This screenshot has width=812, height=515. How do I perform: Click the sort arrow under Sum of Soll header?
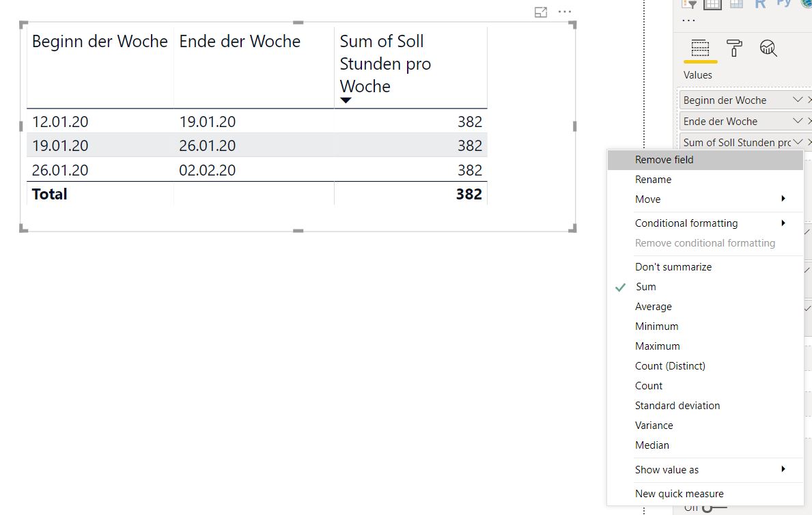click(346, 100)
